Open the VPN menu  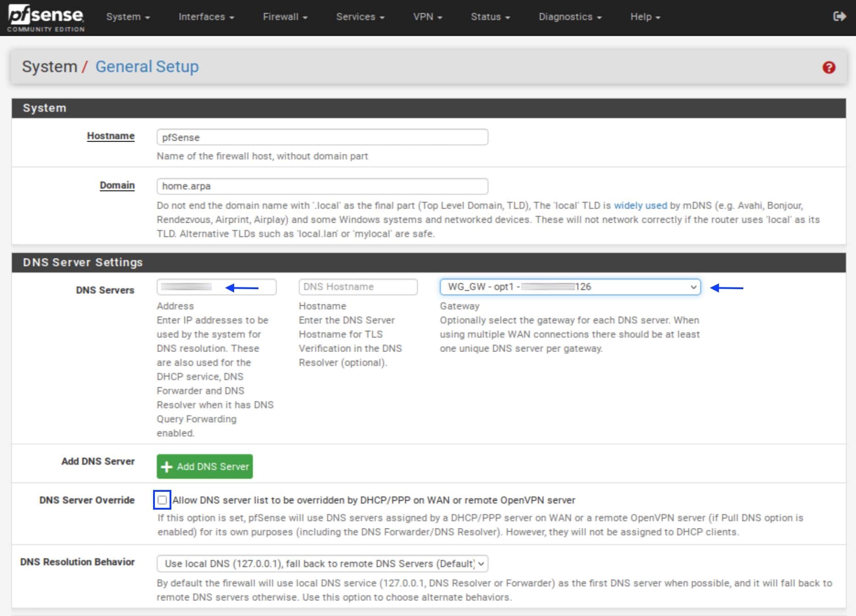click(x=428, y=17)
